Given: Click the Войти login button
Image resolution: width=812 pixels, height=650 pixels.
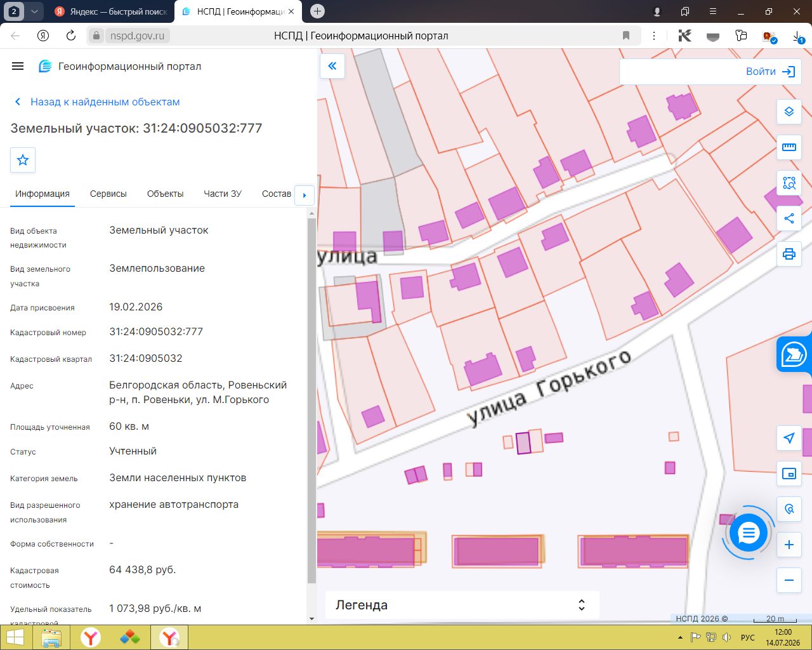Looking at the screenshot, I should (x=770, y=72).
